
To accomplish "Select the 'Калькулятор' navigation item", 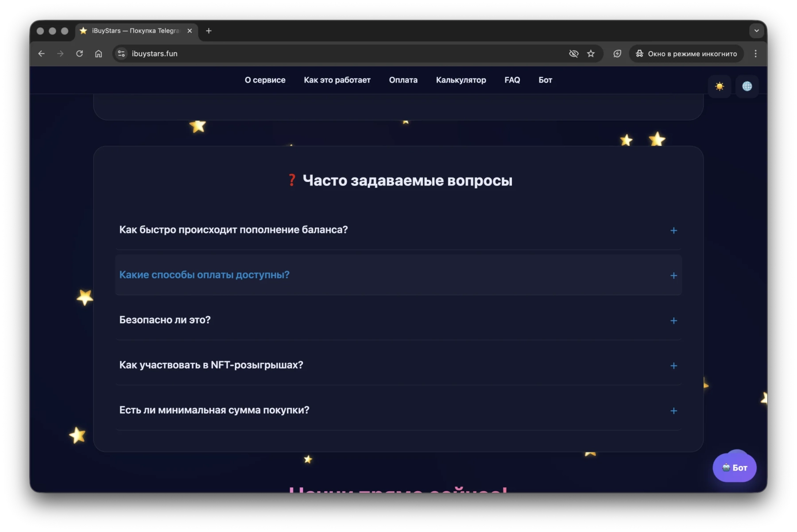I will pos(460,80).
